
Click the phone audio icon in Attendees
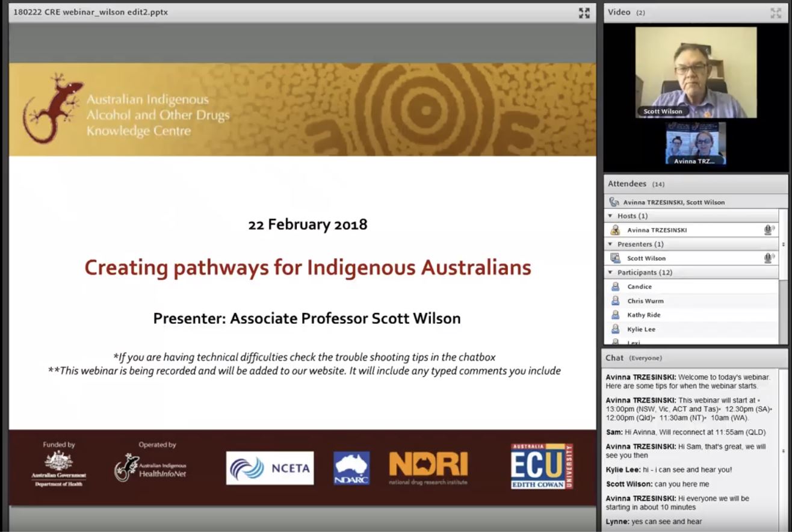614,202
